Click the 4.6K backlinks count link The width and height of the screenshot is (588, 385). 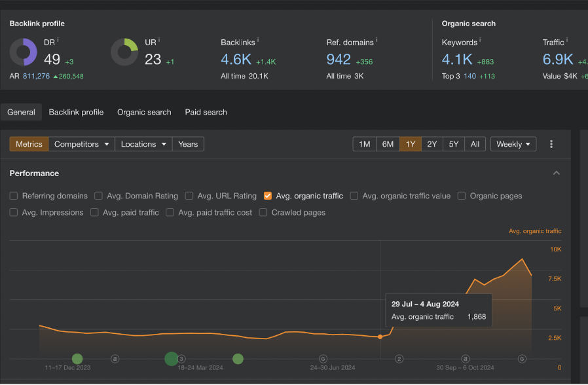pyautogui.click(x=236, y=60)
